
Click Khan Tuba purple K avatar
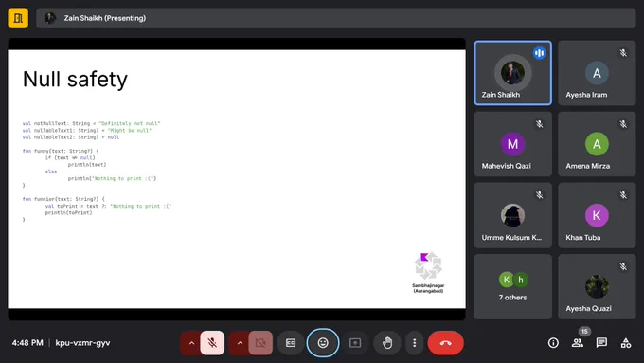click(x=597, y=215)
